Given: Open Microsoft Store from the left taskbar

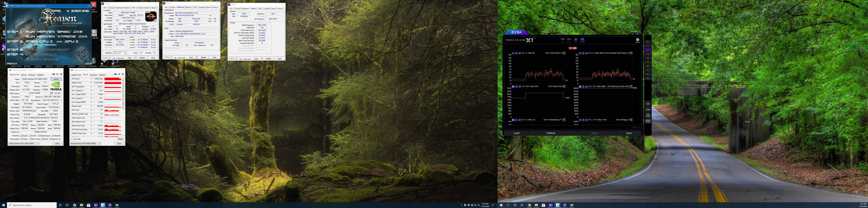Looking at the screenshot, I should pos(89,205).
